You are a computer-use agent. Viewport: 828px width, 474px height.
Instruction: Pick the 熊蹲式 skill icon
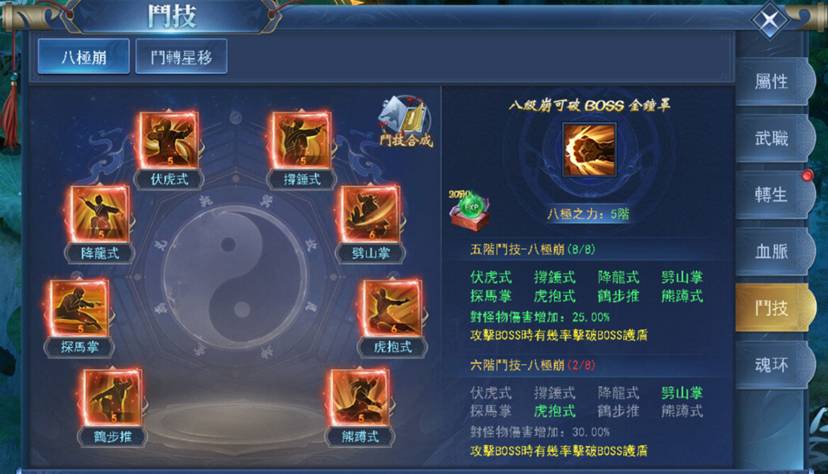(360, 397)
